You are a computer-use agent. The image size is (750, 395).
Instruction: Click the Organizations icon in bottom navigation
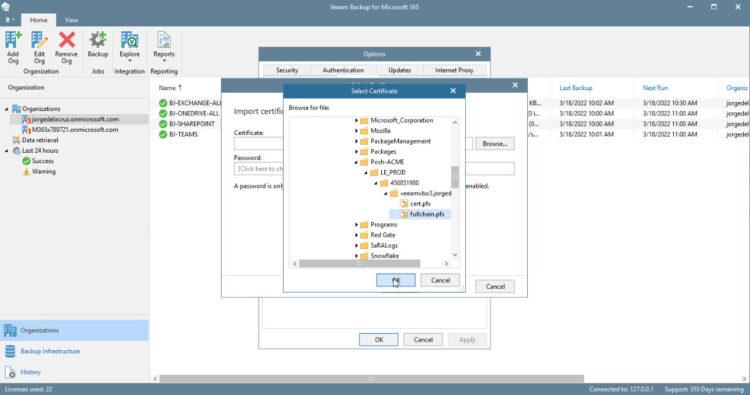pyautogui.click(x=10, y=330)
